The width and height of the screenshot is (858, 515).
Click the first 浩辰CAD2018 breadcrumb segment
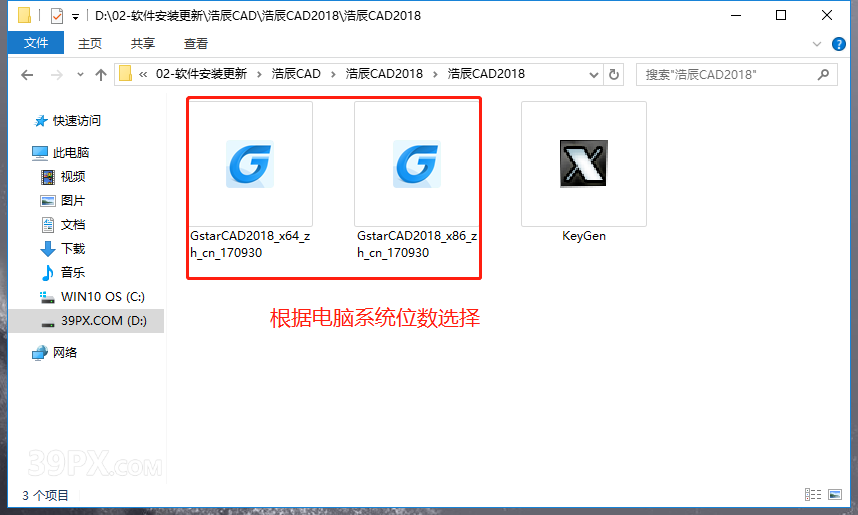(384, 74)
